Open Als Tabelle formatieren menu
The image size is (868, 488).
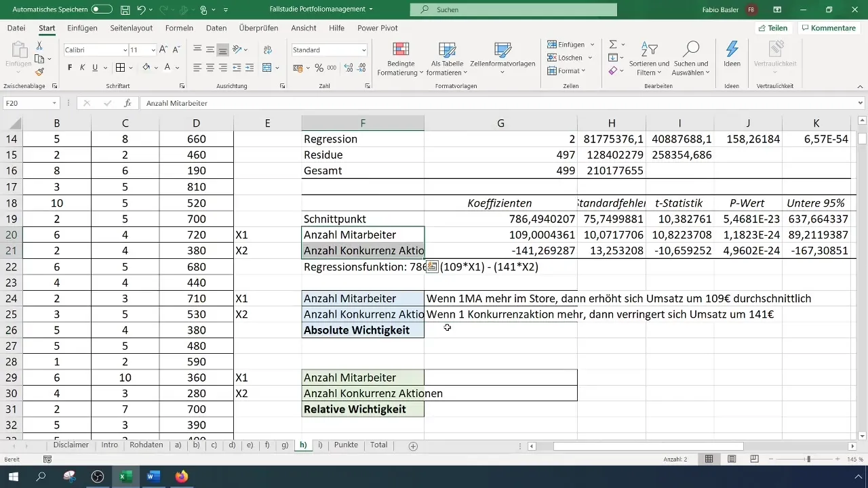[447, 58]
